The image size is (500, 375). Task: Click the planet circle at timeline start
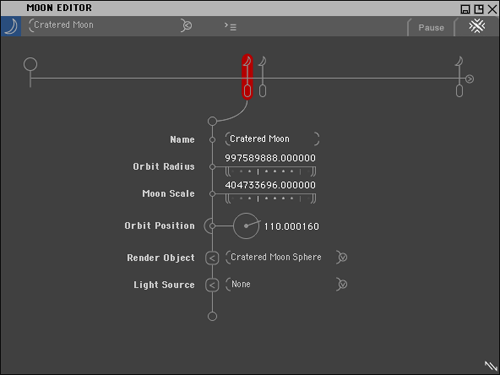(30, 64)
